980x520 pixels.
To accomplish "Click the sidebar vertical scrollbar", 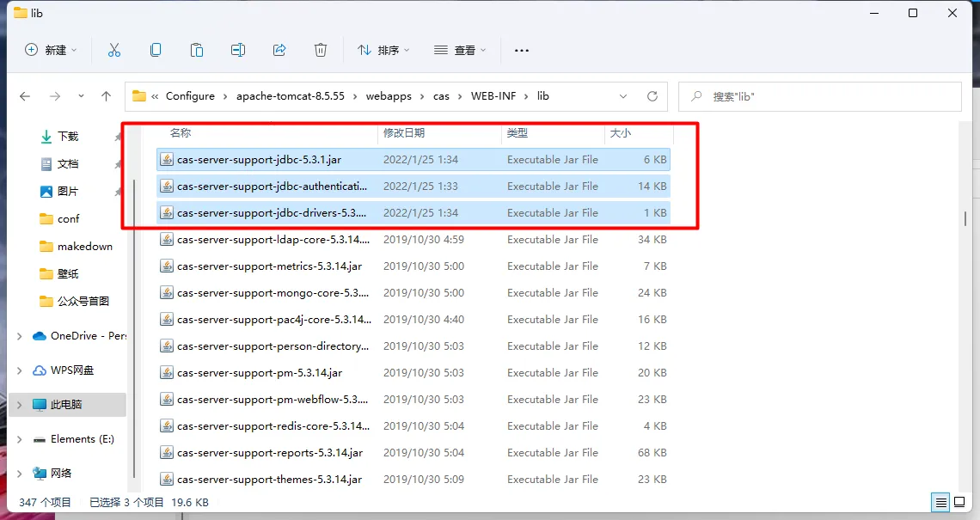I will point(134,328).
